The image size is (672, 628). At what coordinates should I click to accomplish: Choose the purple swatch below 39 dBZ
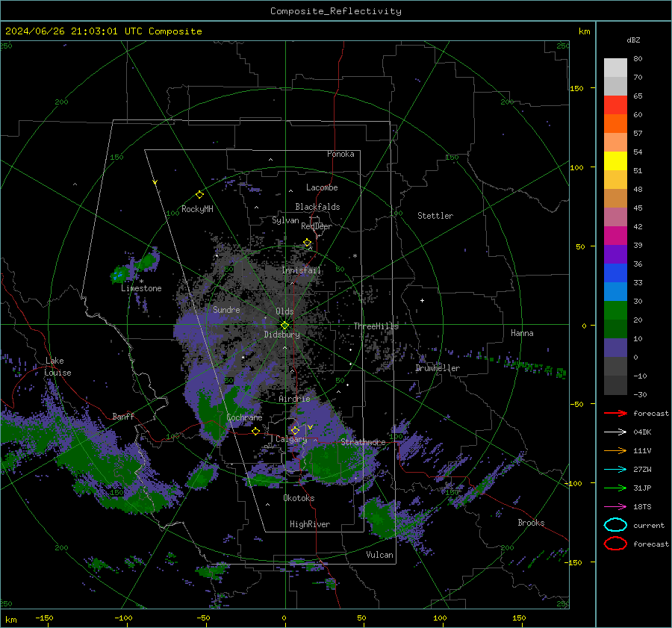pos(615,254)
